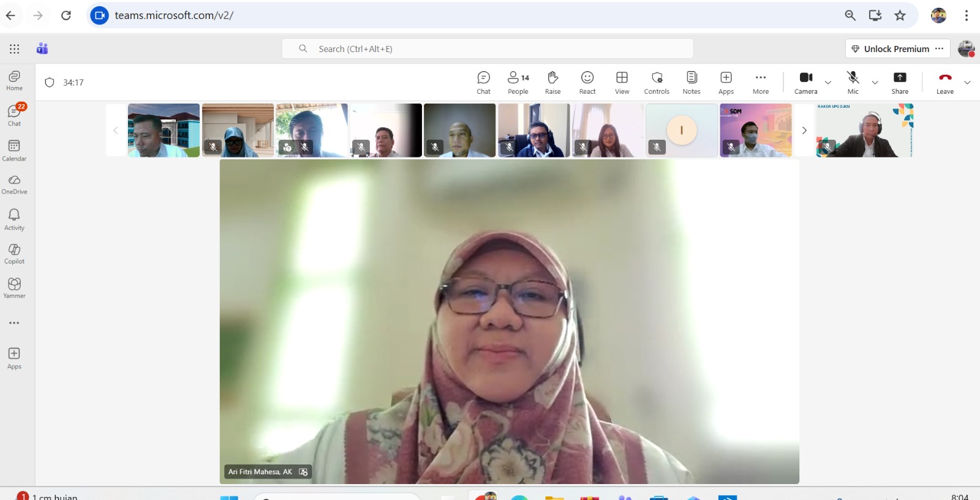Open meeting Notes
Screen dimensions: 980x500
[x=692, y=83]
